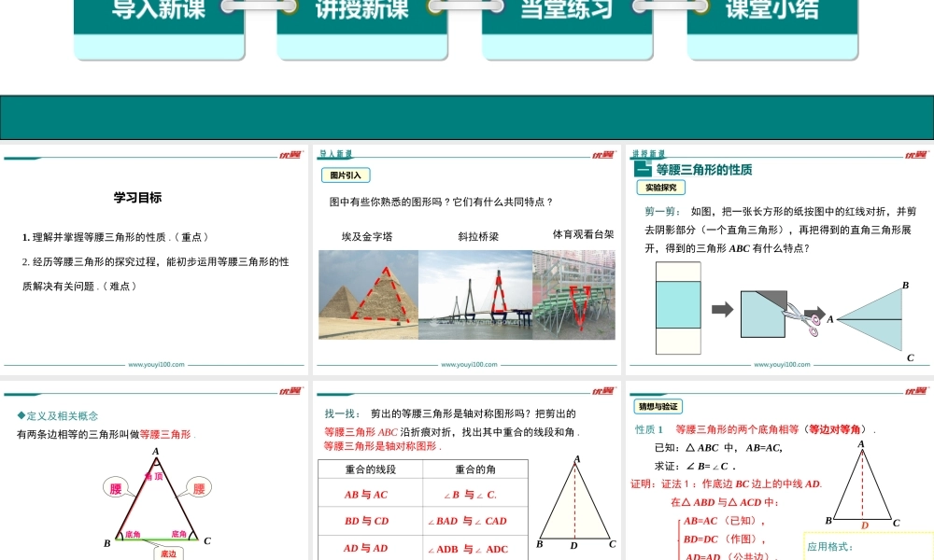The width and height of the screenshot is (934, 560).
Task: Click the blue unfolded triangle ABC diagram
Action: (x=870, y=319)
